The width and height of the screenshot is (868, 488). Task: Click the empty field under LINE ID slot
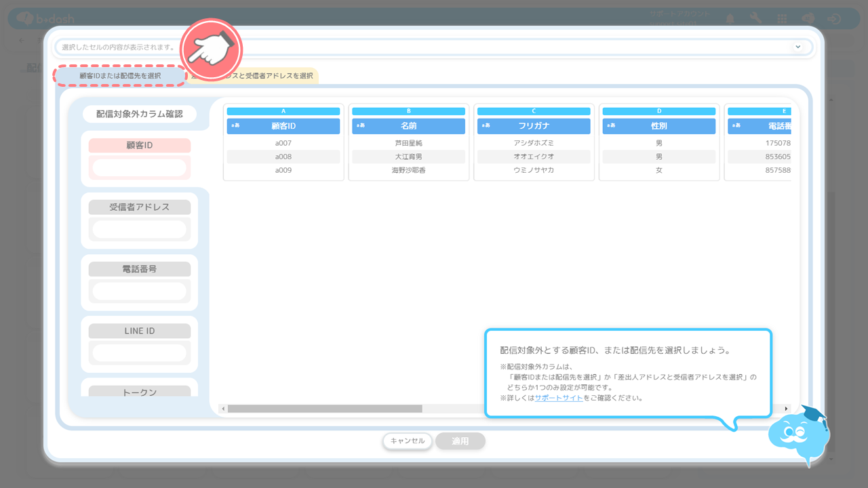(140, 352)
